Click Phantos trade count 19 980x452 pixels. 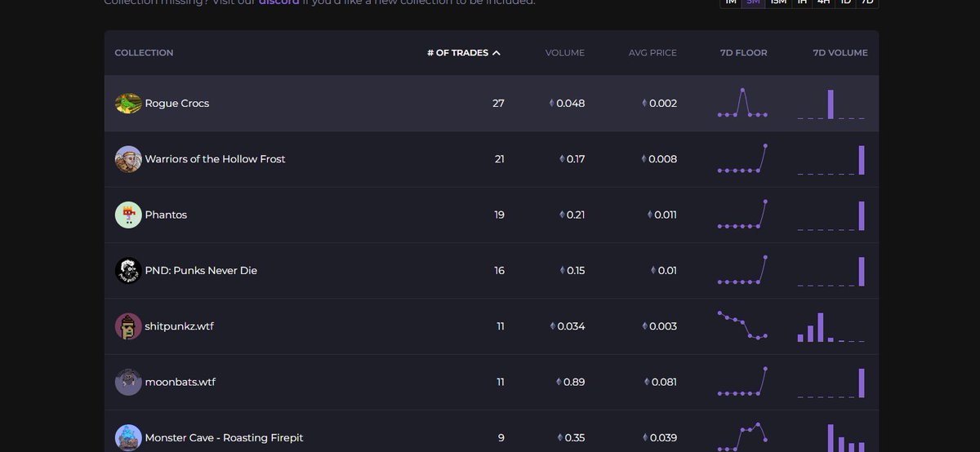pos(499,215)
